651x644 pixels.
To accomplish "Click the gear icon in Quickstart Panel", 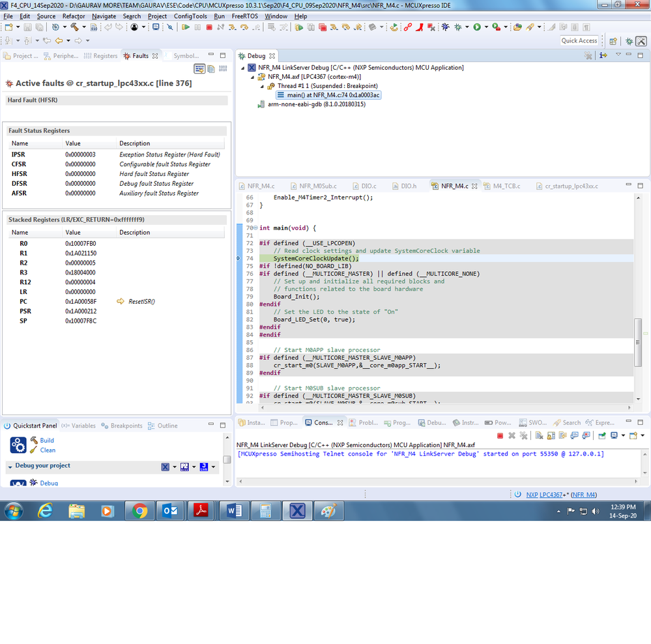I will [x=18, y=445].
